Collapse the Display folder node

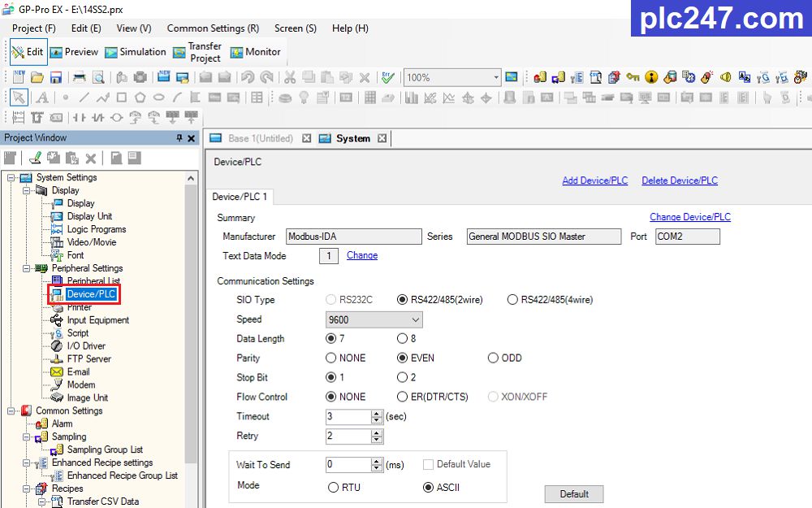(26, 191)
